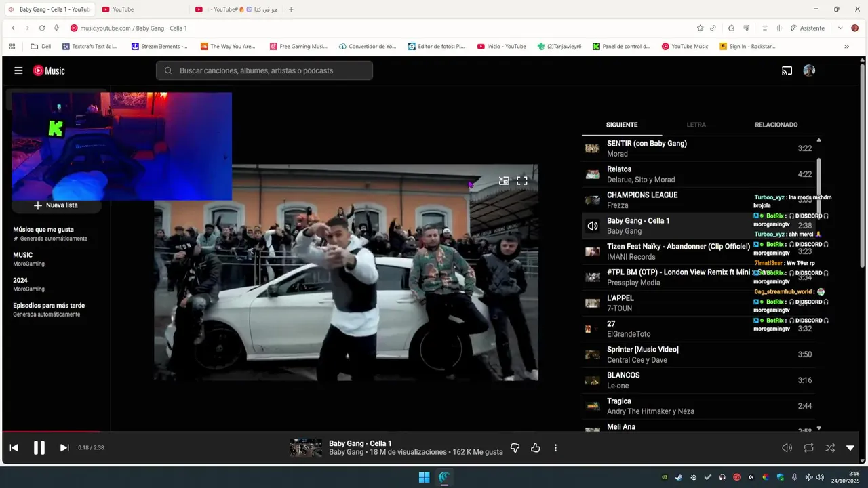This screenshot has width=868, height=488.
Task: Mute the player volume
Action: pos(787,447)
